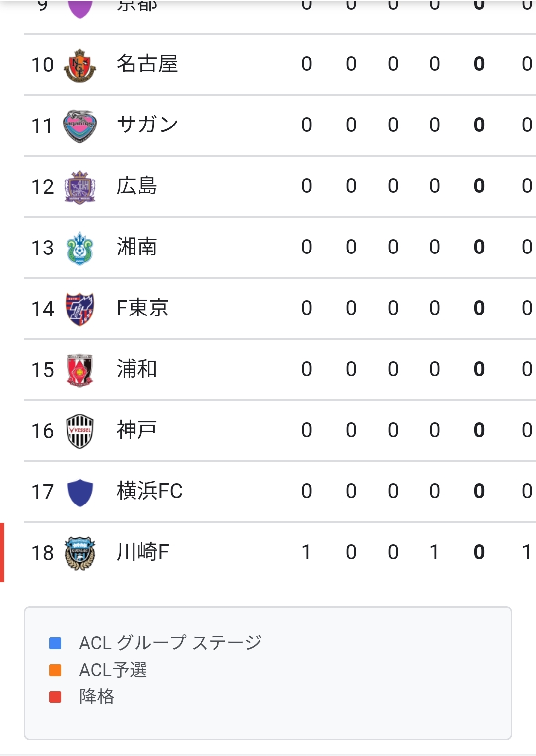Select the 浦和 team name
The height and width of the screenshot is (756, 536).
tap(136, 369)
